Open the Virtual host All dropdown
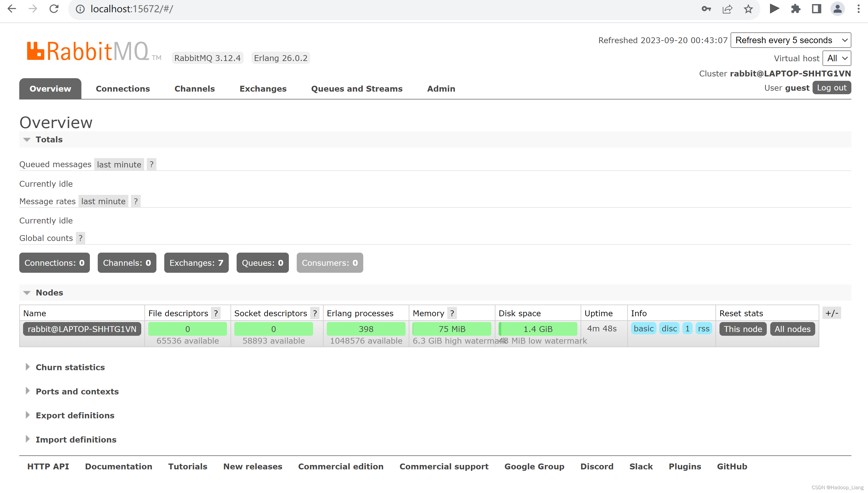This screenshot has width=868, height=493. 836,58
